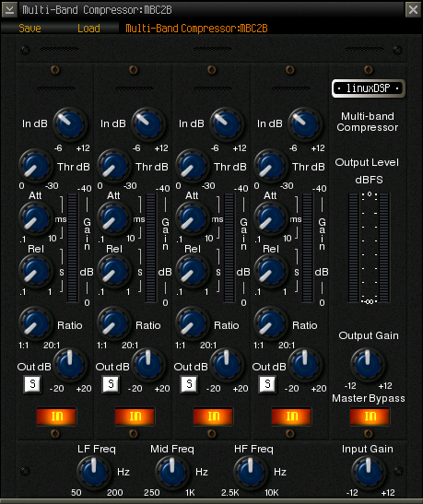Adjust band 1 In dB knob
Viewport: 423px width, 504px height.
pyautogui.click(x=70, y=124)
